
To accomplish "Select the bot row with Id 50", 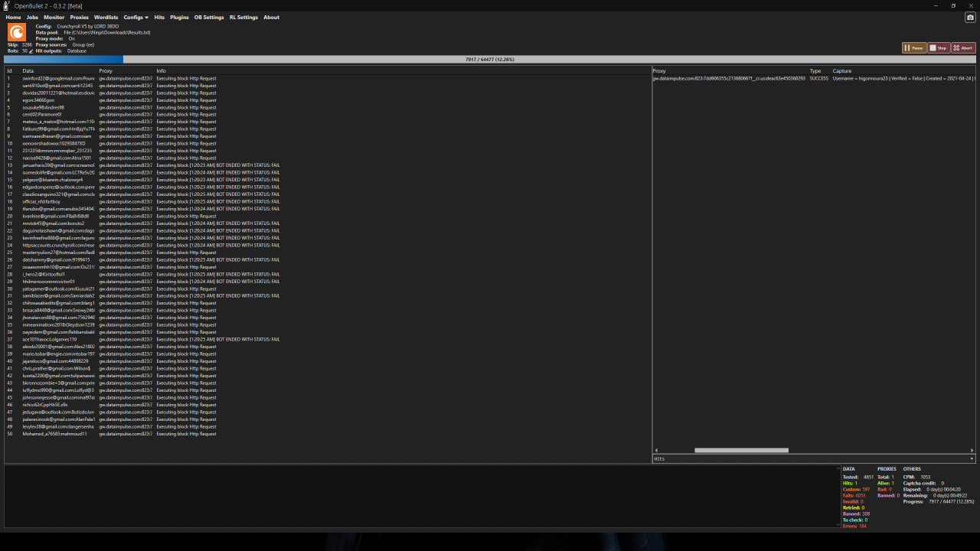I will tap(326, 434).
